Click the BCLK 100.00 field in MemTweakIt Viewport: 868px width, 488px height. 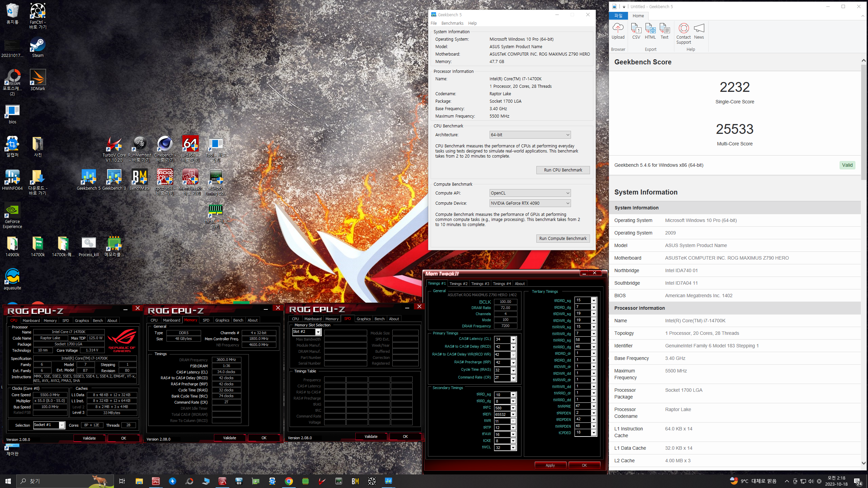[x=505, y=302]
